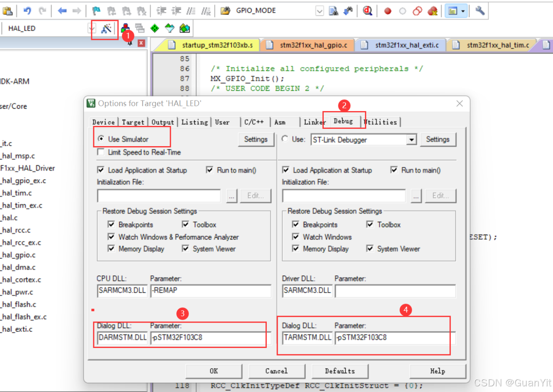
Task: Open the target selection dropdown next to HAL_LED
Action: pyautogui.click(x=92, y=28)
